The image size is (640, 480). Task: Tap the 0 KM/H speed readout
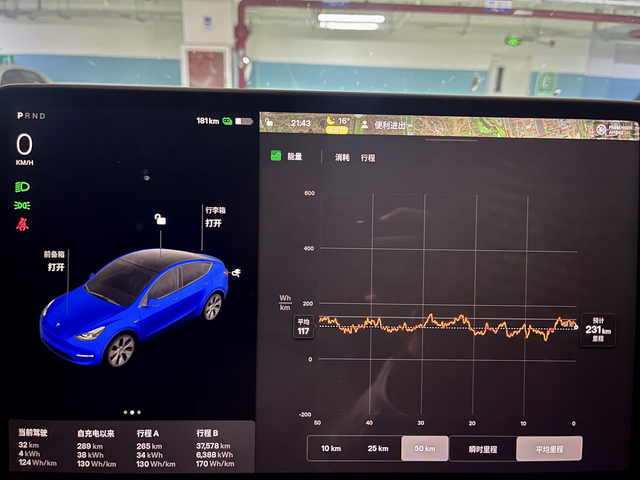(x=24, y=149)
